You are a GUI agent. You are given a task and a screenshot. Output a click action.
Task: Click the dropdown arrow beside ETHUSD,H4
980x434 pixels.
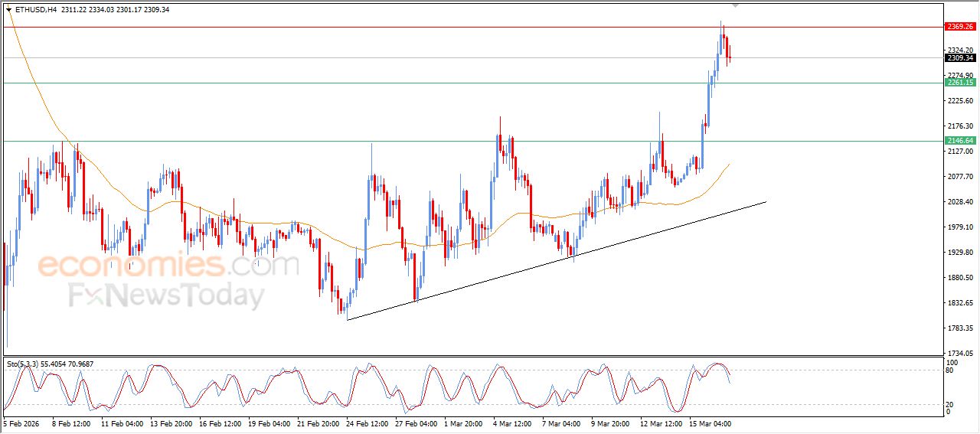tap(8, 10)
